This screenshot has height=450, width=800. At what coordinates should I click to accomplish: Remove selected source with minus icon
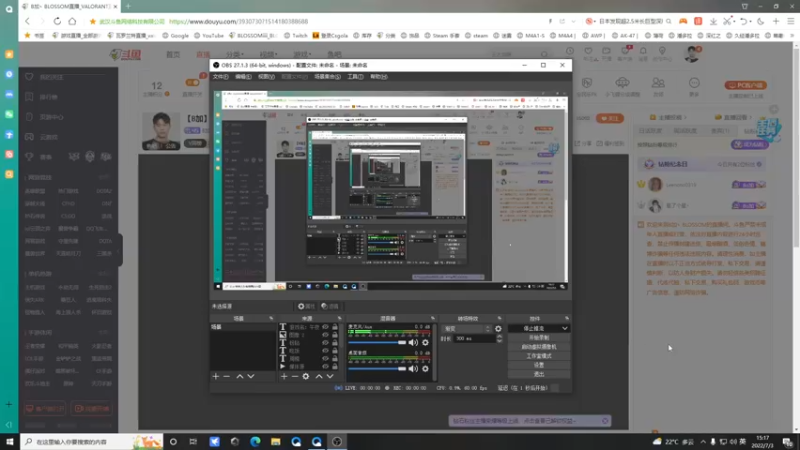pyautogui.click(x=294, y=377)
